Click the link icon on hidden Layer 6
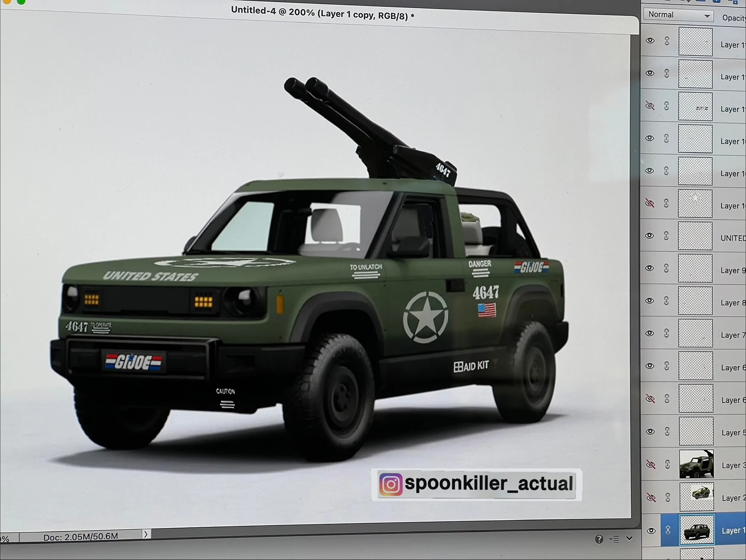The image size is (746, 560). pyautogui.click(x=667, y=398)
